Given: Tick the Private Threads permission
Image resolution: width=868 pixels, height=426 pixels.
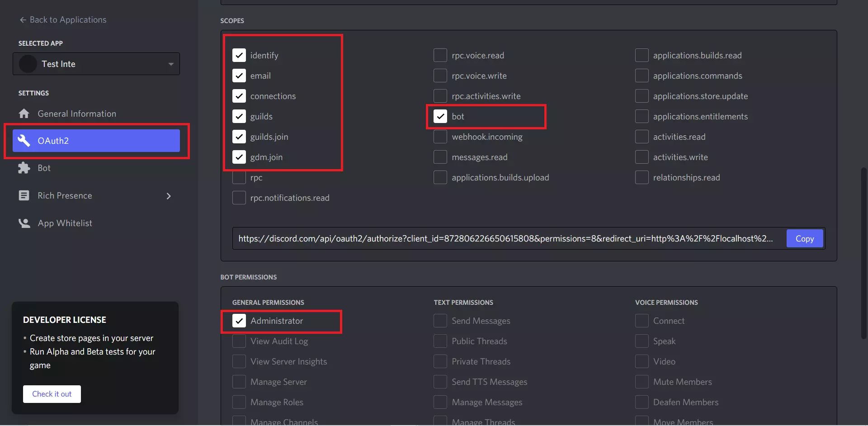Looking at the screenshot, I should (440, 361).
